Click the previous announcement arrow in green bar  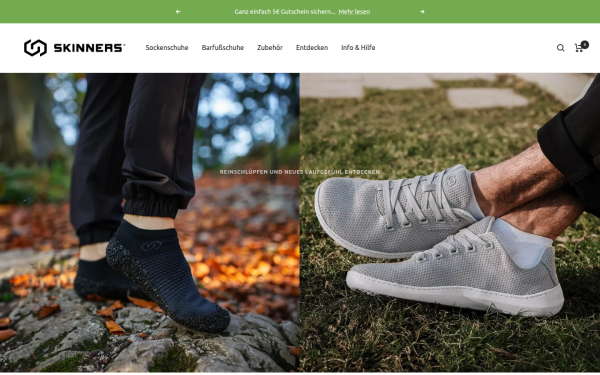178,12
